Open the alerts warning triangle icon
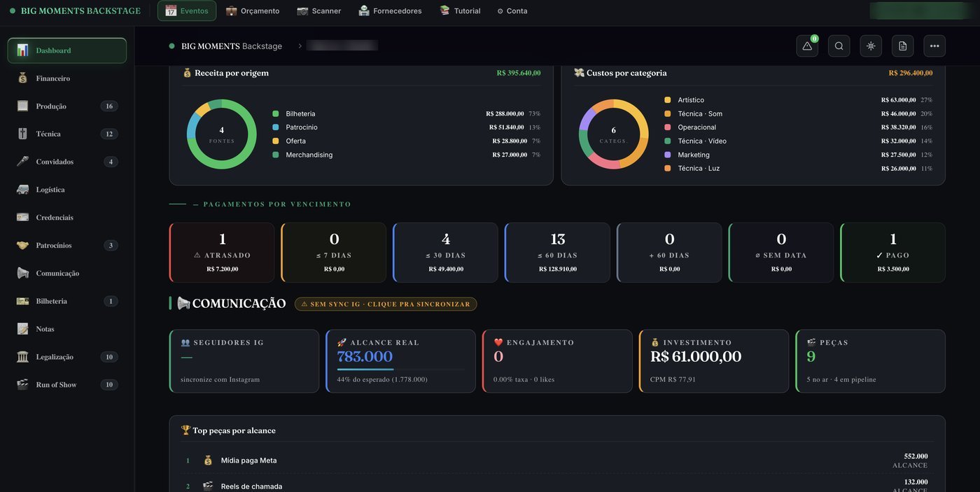980x492 pixels. pos(807,46)
